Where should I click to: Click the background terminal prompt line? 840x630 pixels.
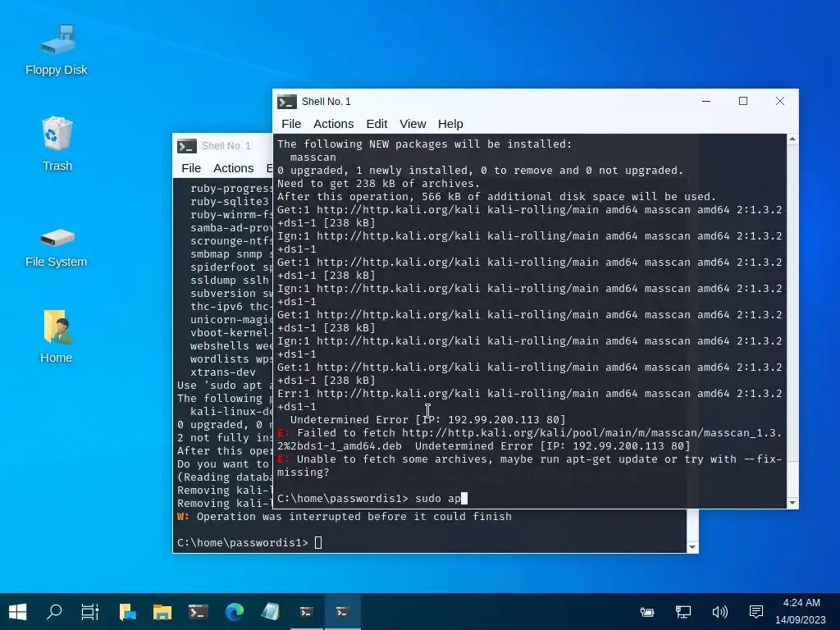[x=249, y=543]
